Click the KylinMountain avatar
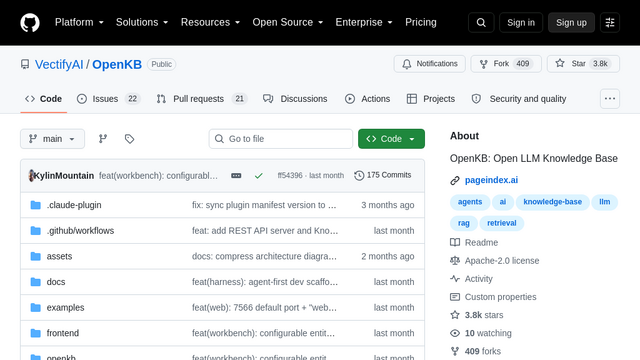This screenshot has width=640, height=360. tap(31, 176)
